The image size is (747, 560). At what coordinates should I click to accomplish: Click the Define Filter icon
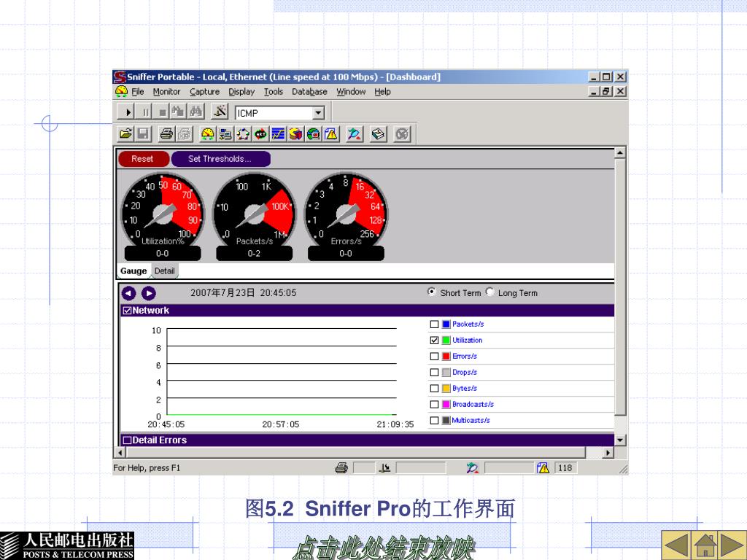pyautogui.click(x=220, y=112)
